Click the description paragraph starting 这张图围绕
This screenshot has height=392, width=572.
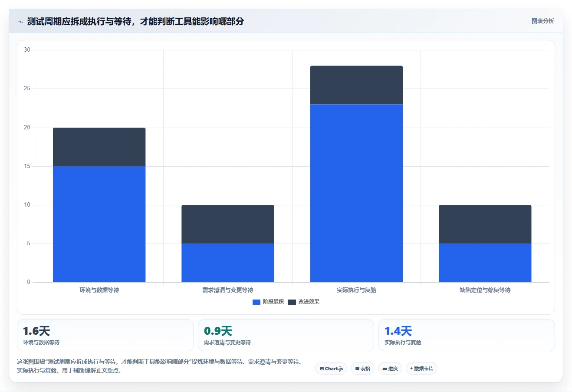(x=160, y=366)
